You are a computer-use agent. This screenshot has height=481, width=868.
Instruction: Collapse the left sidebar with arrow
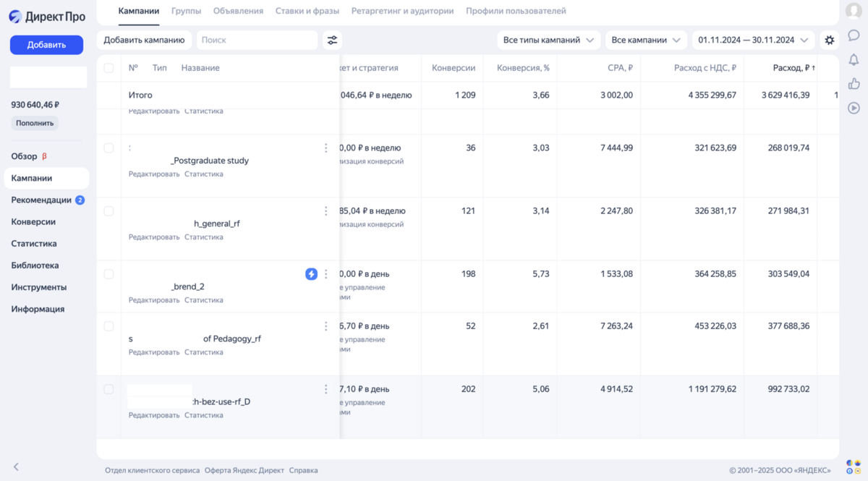click(x=16, y=467)
